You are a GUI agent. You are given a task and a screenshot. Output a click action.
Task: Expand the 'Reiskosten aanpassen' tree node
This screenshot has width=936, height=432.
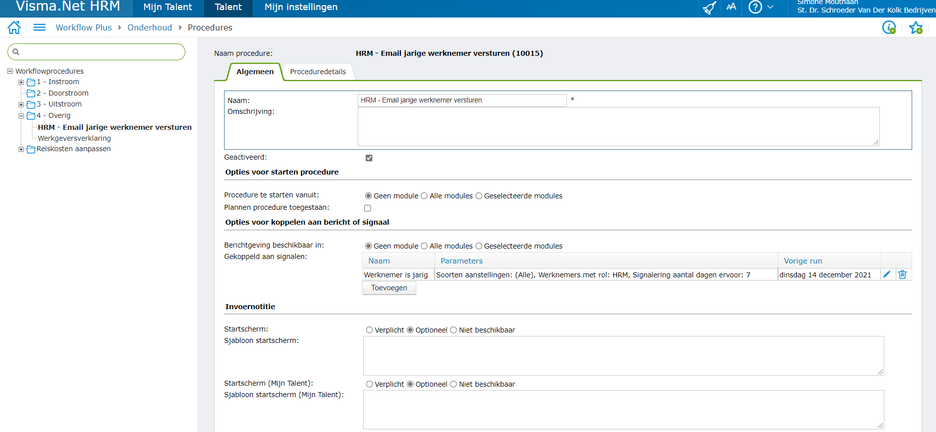tap(21, 149)
